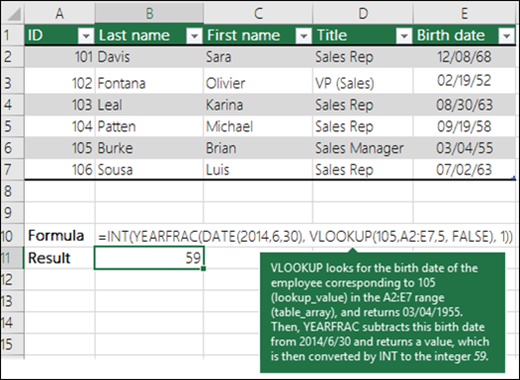This screenshot has height=380, width=520.
Task: Select column D header
Action: coord(363,13)
